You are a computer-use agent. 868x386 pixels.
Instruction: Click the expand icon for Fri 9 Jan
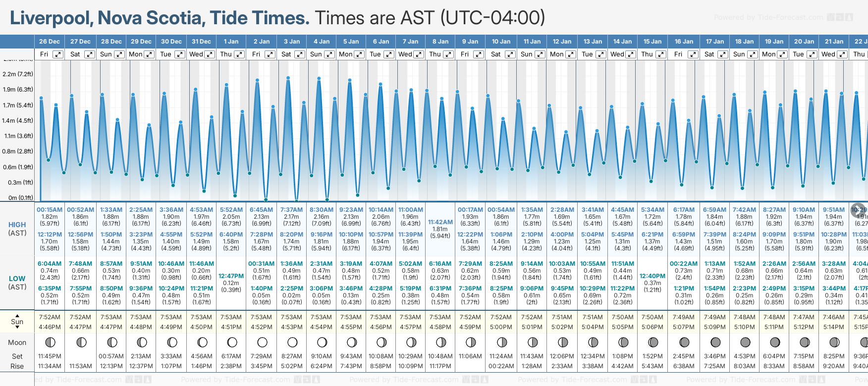point(479,54)
